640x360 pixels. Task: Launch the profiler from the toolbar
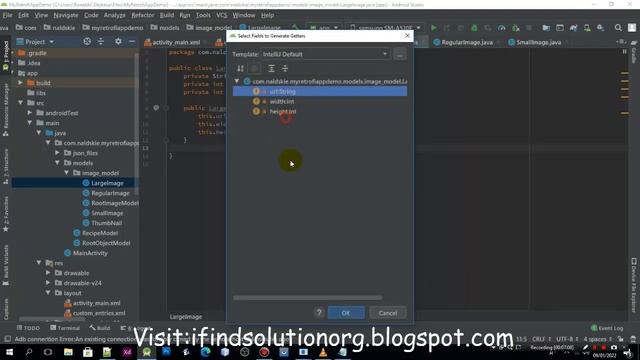(x=502, y=28)
